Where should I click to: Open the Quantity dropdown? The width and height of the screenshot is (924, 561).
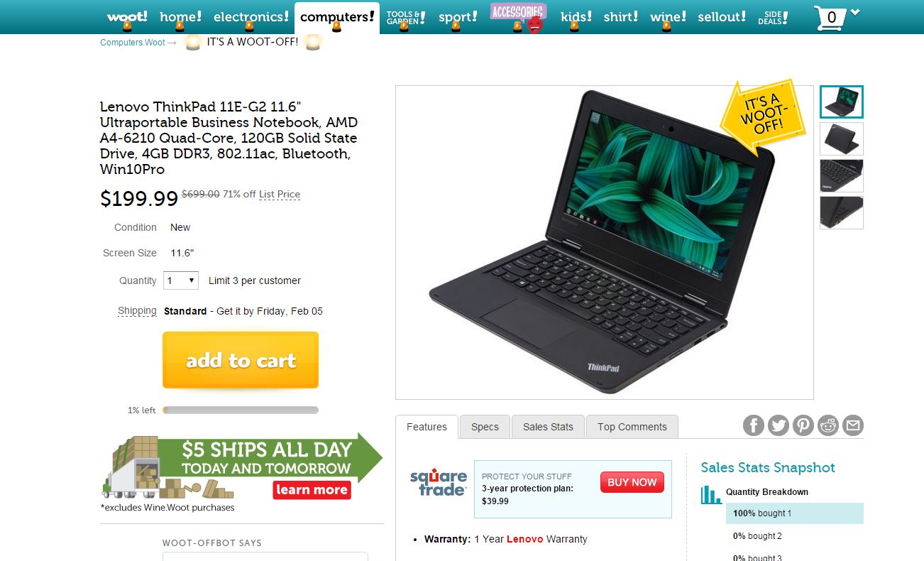(181, 280)
